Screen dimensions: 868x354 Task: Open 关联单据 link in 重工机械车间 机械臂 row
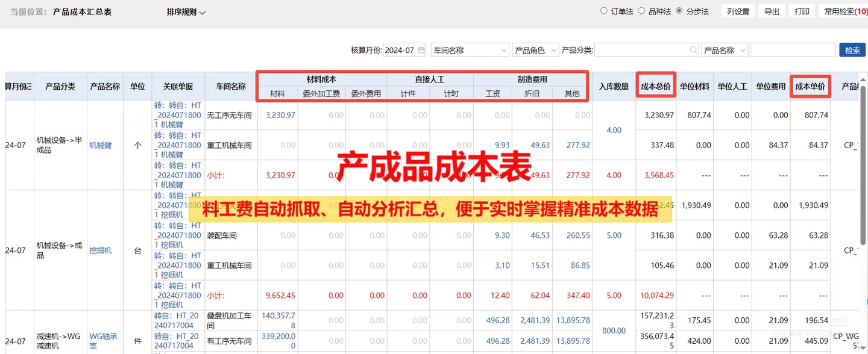[177, 145]
